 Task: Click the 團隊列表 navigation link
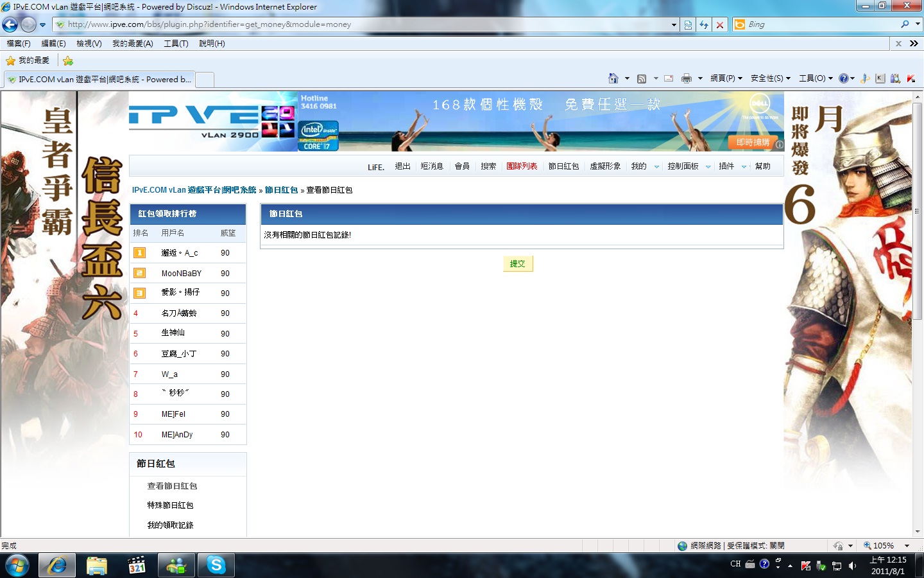coord(521,166)
